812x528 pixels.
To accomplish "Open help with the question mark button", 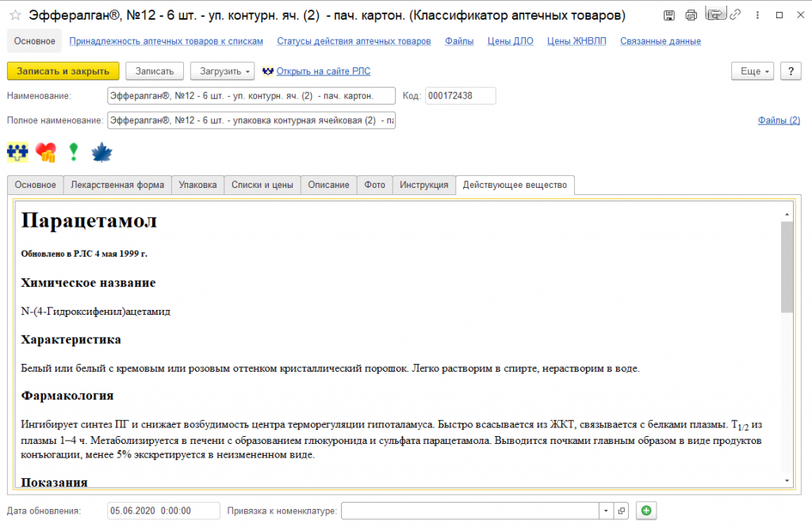I will click(791, 71).
